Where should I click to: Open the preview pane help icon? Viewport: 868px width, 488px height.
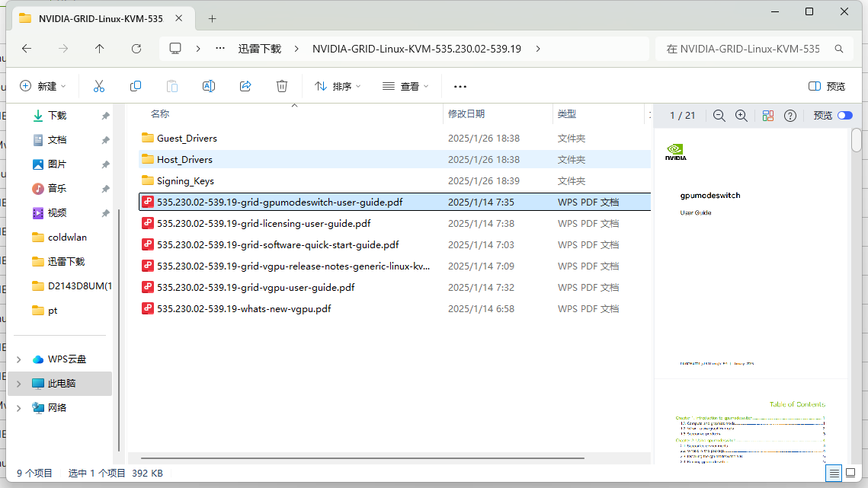[790, 116]
